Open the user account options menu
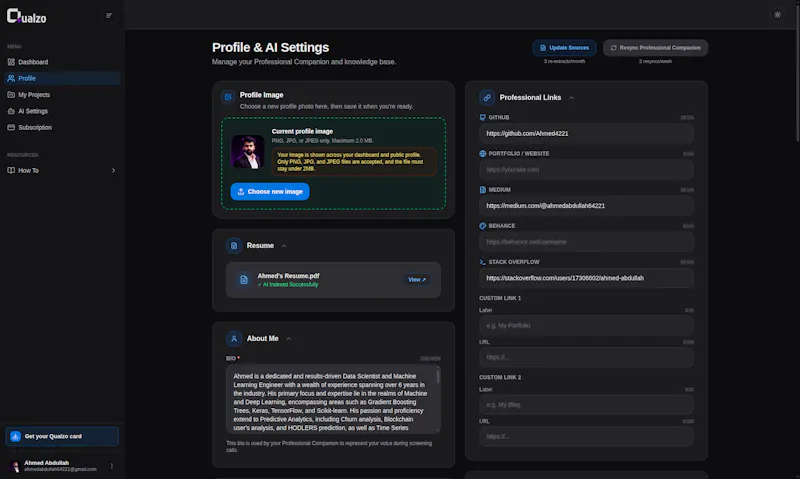Viewport: 800px width, 479px height. 112,466
